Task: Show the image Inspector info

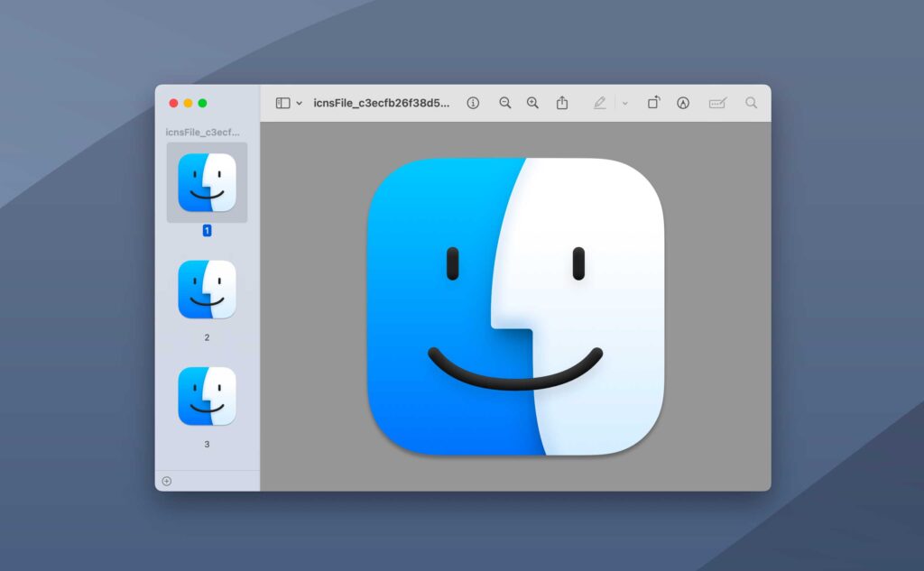Action: click(473, 103)
